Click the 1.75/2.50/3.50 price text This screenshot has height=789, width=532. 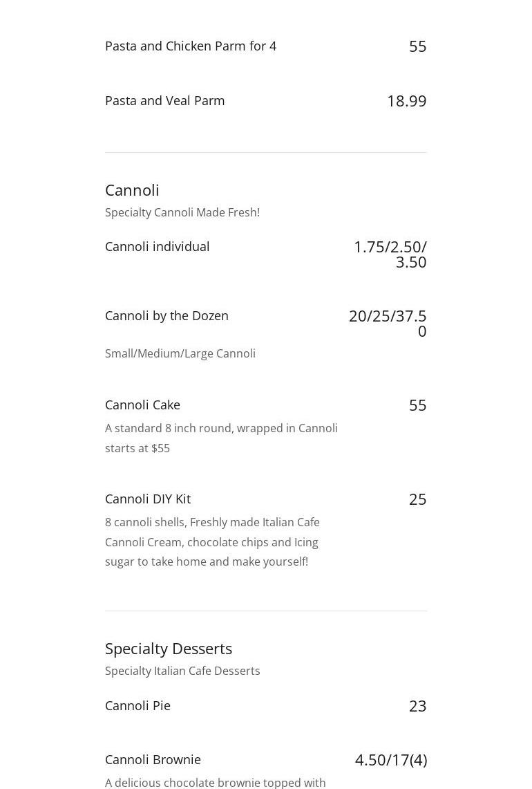pos(390,254)
